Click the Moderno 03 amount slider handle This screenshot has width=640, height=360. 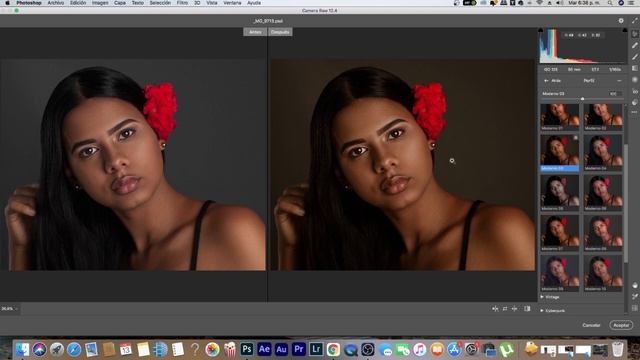[582, 99]
